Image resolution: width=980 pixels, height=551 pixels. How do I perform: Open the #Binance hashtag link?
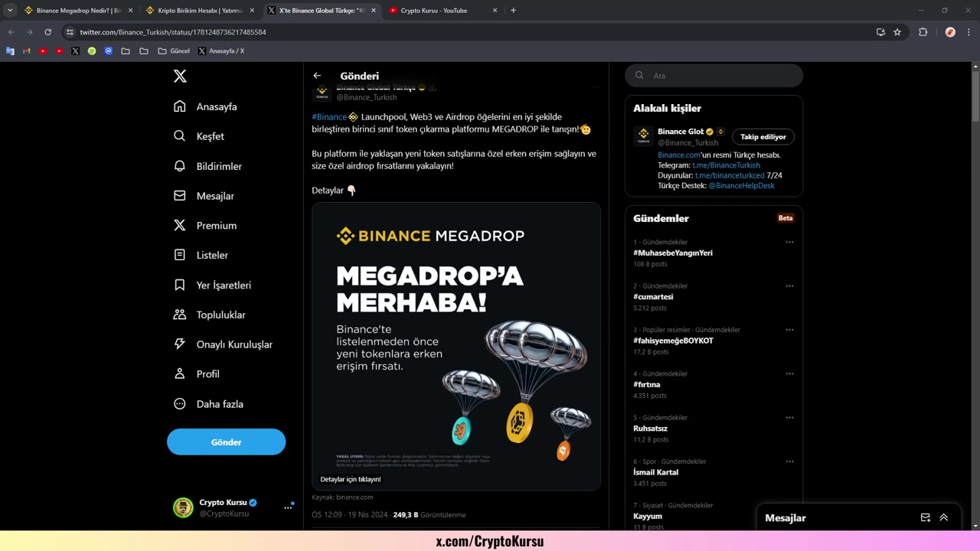click(329, 117)
